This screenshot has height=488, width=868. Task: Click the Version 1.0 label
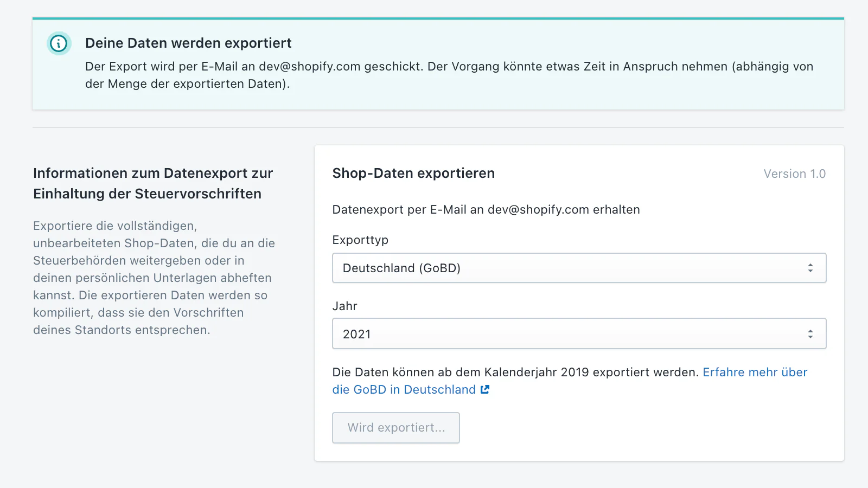click(x=794, y=174)
